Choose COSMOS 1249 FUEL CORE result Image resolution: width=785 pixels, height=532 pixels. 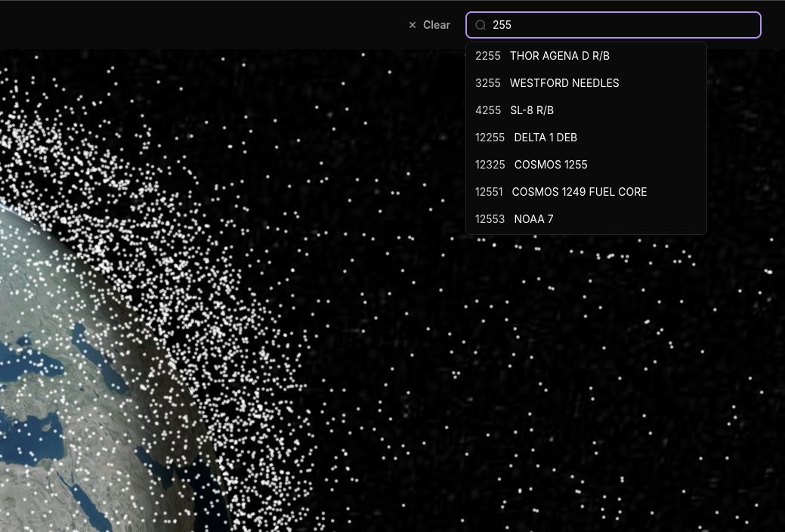click(x=586, y=192)
